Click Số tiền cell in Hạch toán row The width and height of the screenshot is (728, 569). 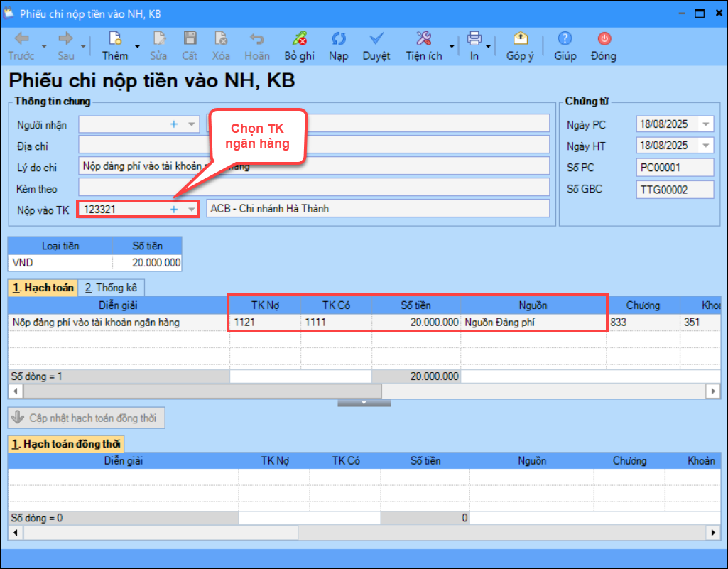click(x=416, y=323)
